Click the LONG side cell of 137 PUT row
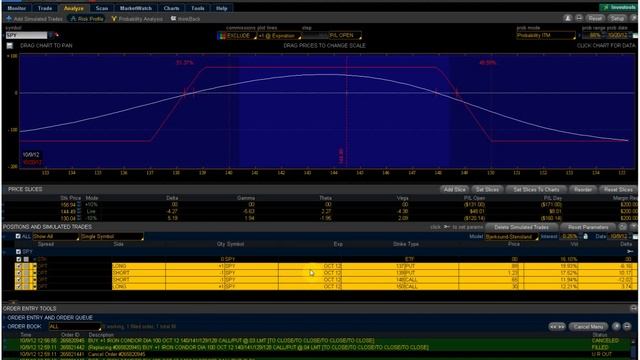The height and width of the screenshot is (360, 640). pos(139,266)
